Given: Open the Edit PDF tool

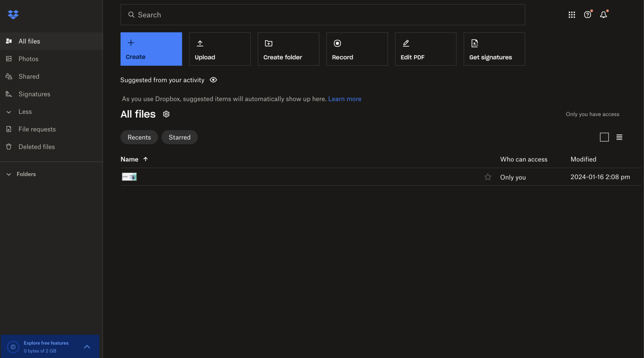Looking at the screenshot, I should tap(425, 49).
